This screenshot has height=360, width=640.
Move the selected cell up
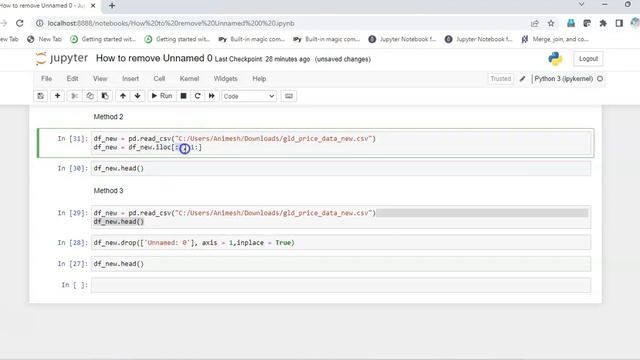click(122, 96)
